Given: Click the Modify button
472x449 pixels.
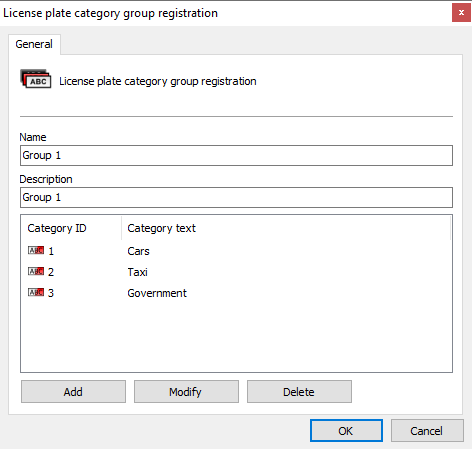Looking at the screenshot, I should (x=186, y=392).
